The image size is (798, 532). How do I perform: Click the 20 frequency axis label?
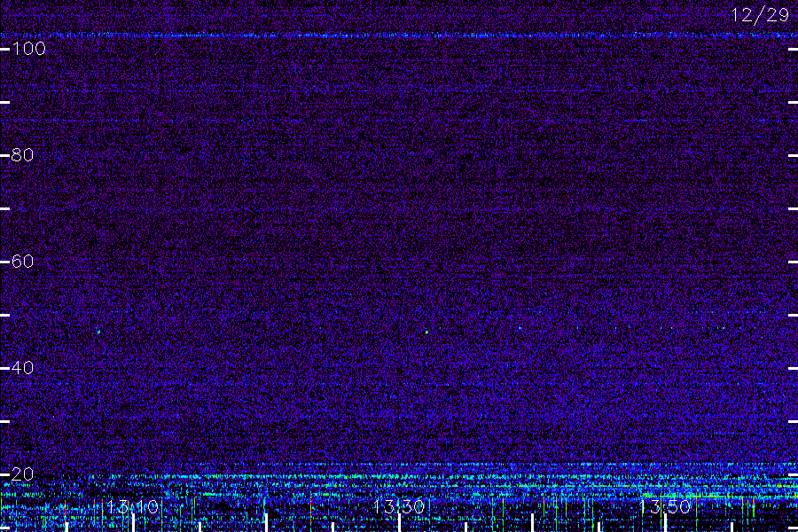[x=22, y=474]
